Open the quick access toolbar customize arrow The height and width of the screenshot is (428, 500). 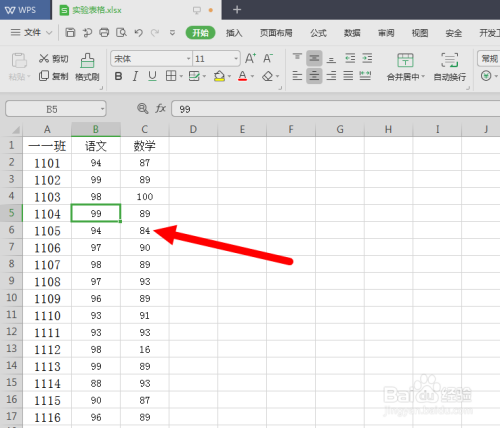[x=172, y=33]
